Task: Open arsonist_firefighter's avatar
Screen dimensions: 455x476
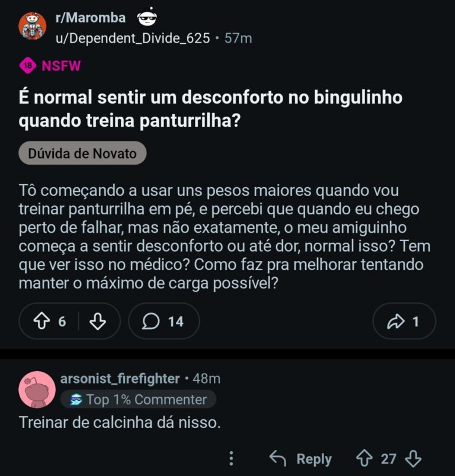Action: [x=37, y=389]
